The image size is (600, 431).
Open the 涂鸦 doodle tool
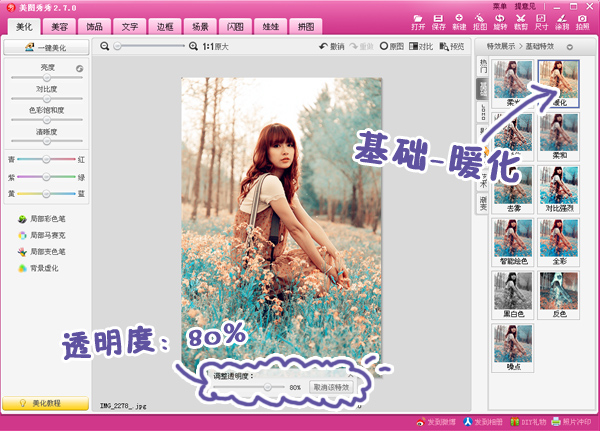[x=562, y=22]
